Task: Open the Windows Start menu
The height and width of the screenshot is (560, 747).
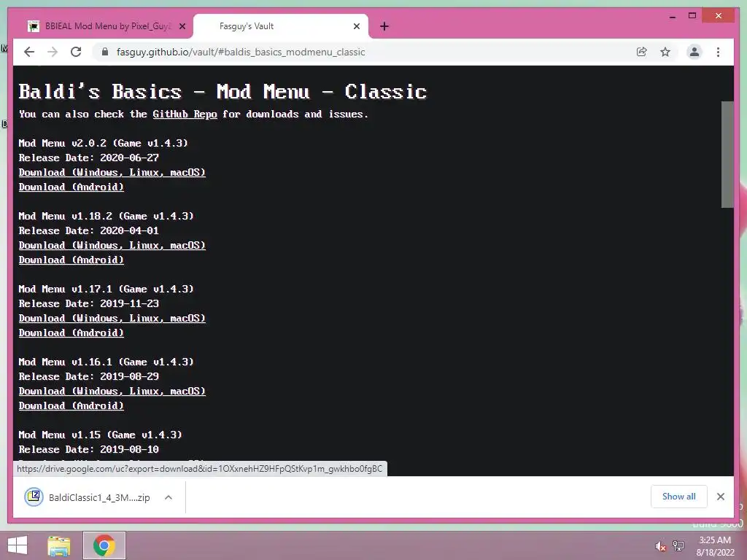Action: [18, 545]
